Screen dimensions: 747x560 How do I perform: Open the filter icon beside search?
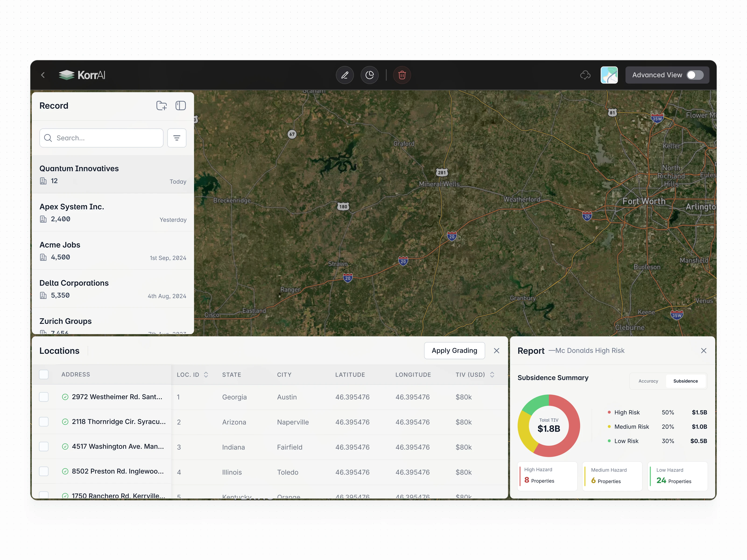[177, 138]
